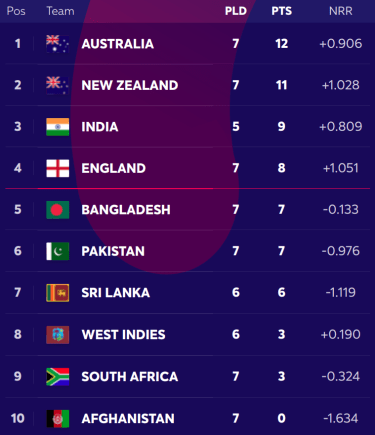Click the West Indies crest icon

pyautogui.click(x=58, y=335)
